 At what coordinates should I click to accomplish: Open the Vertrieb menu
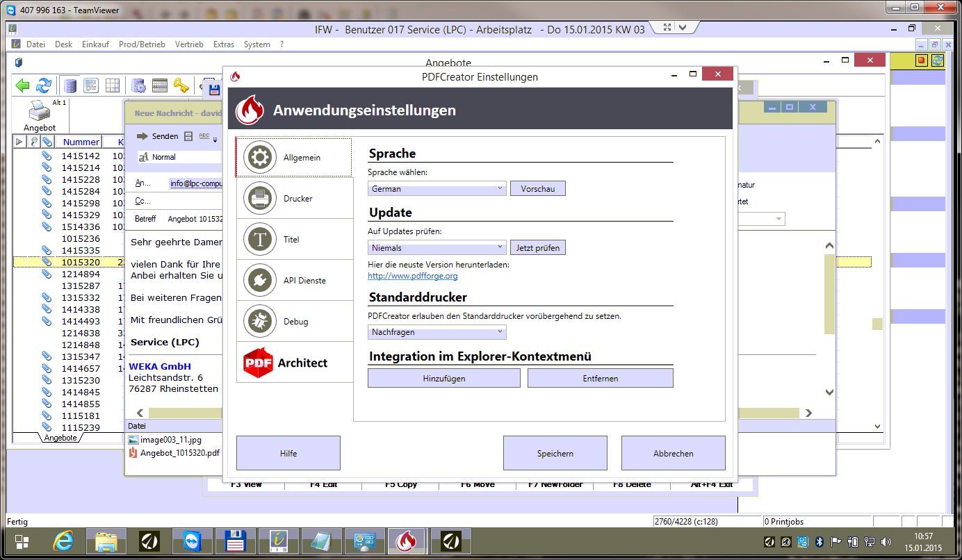pyautogui.click(x=189, y=44)
